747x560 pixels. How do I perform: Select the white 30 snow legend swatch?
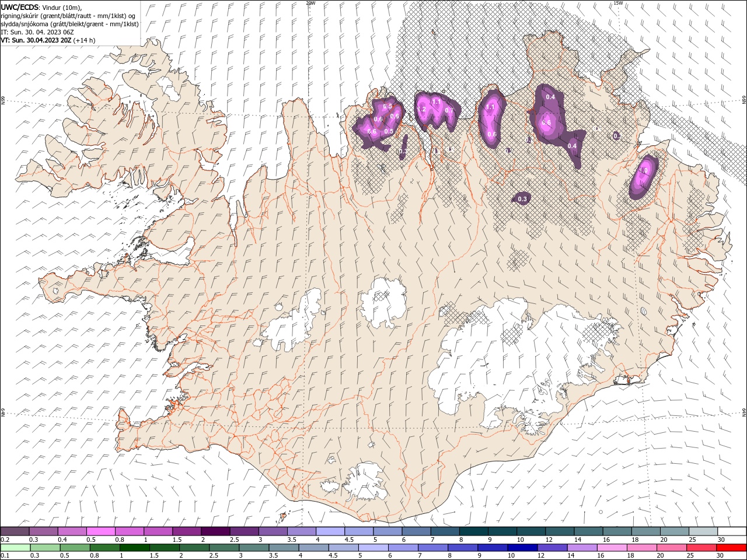pyautogui.click(x=731, y=531)
